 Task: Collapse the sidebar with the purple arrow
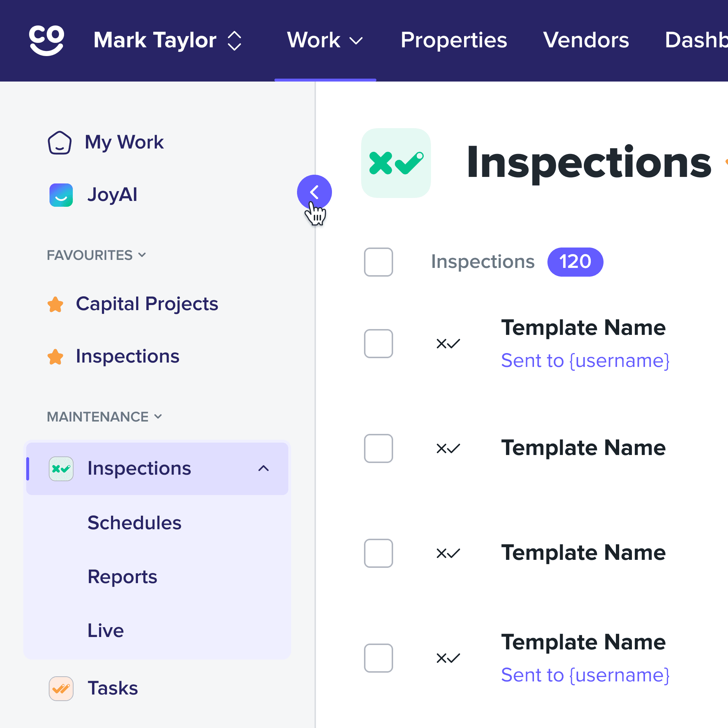pos(314,192)
